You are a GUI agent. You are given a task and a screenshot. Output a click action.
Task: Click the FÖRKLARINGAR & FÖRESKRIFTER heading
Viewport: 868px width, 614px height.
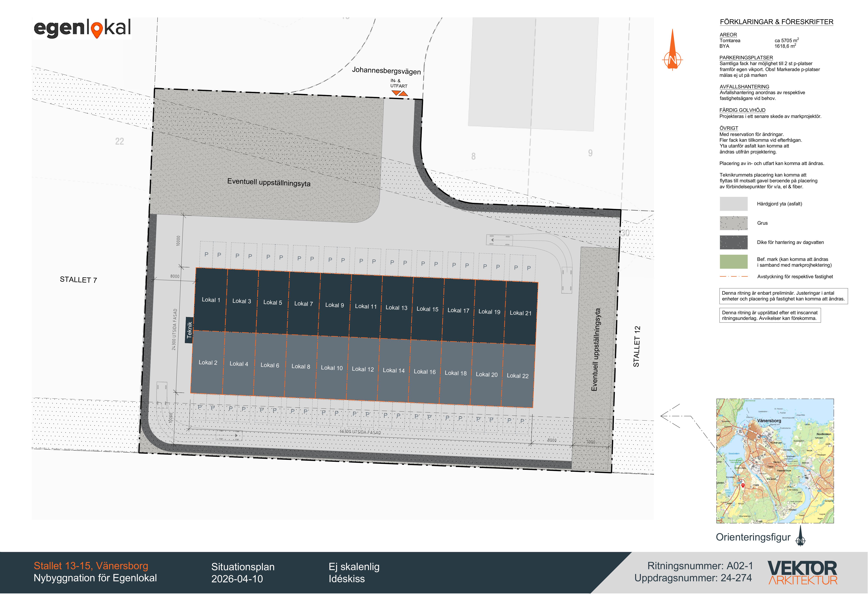(x=777, y=22)
